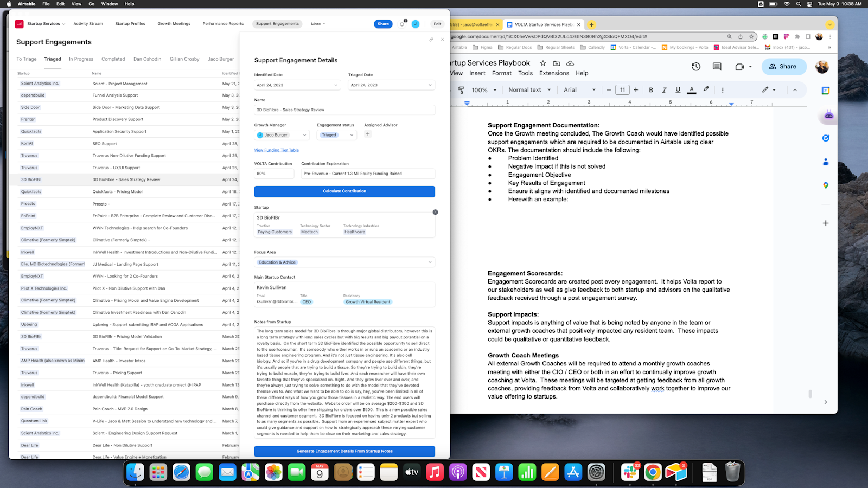Open the text color picker in Docs
This screenshot has width=868, height=488.
pos(692,90)
